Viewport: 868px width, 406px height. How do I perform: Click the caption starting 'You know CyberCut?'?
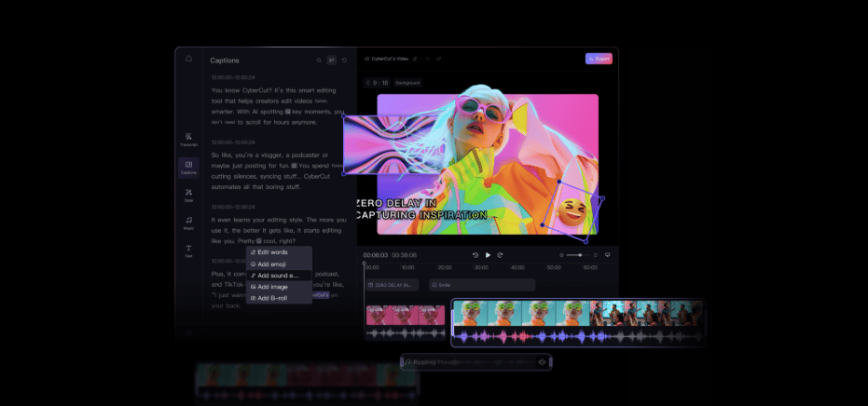pyautogui.click(x=279, y=106)
